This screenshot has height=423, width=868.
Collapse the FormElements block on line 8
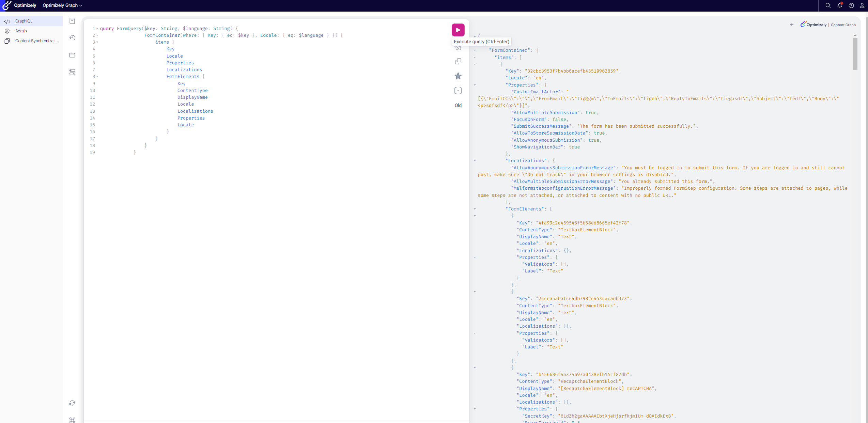(97, 77)
